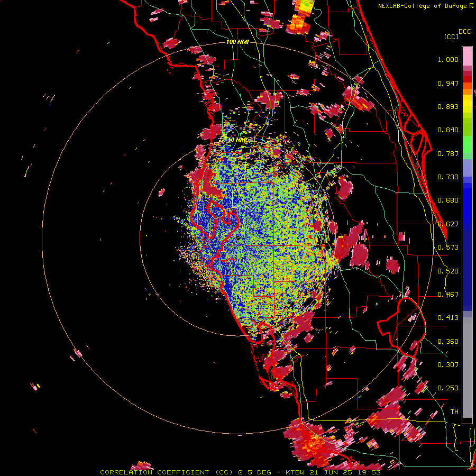Select the 0.893 scale value

(448, 106)
